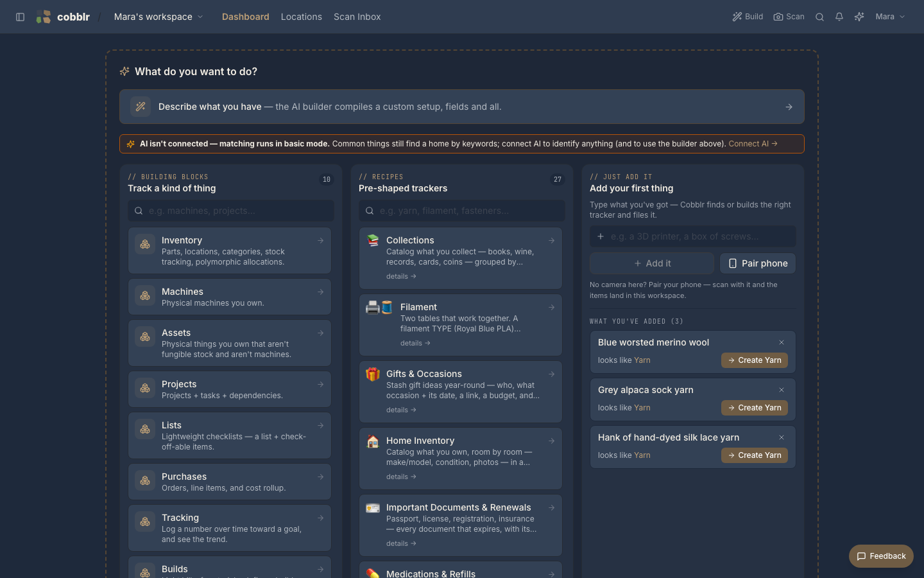
Task: Click the Tracking block icon
Action: [145, 521]
